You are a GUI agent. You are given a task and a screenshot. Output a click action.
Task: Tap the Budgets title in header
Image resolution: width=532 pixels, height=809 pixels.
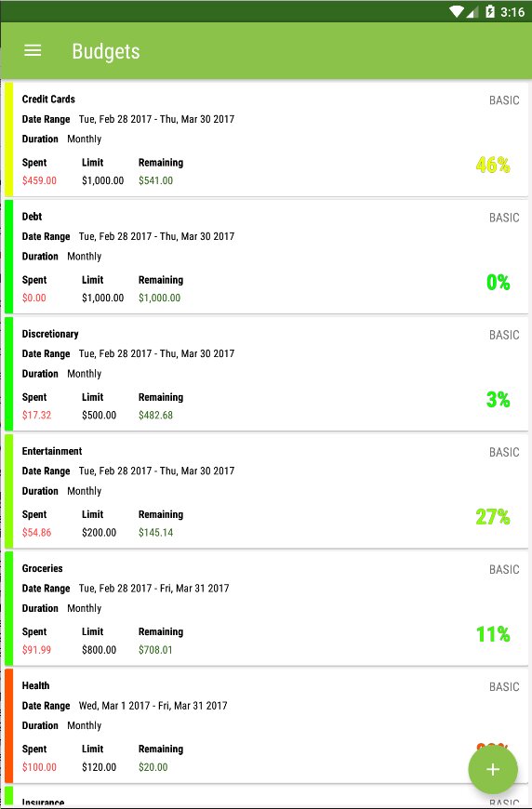click(x=106, y=51)
